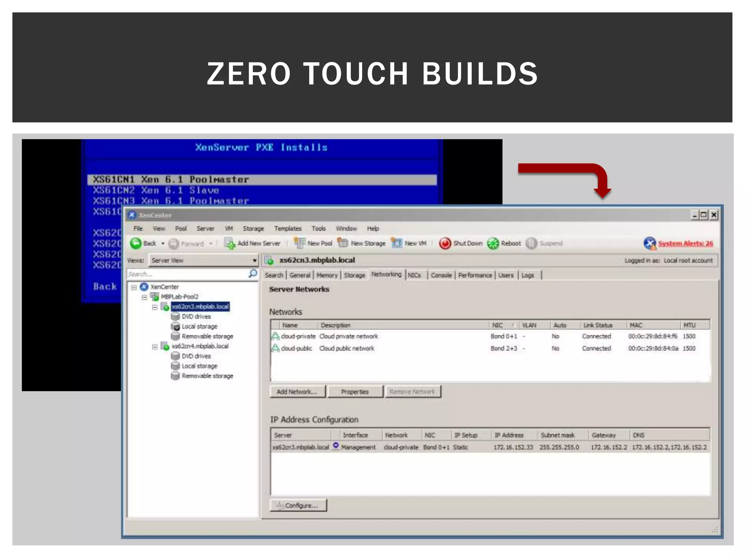Select XS61CN3 Xen 6.1 Poolmaster PXE entry
This screenshot has height=560, width=747.
(x=171, y=201)
